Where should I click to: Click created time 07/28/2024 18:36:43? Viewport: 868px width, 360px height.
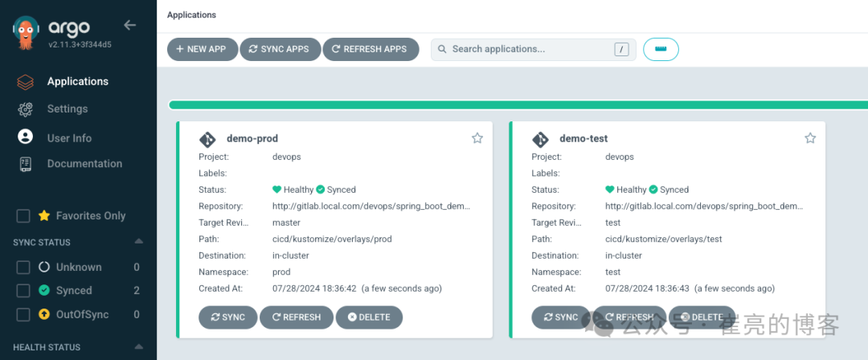tap(647, 288)
